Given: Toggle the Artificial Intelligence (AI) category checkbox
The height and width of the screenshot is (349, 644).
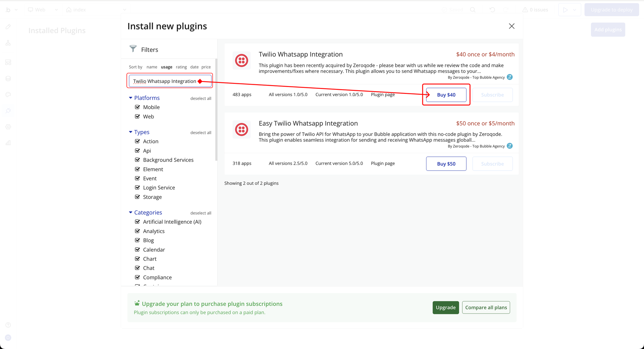Looking at the screenshot, I should tap(137, 222).
